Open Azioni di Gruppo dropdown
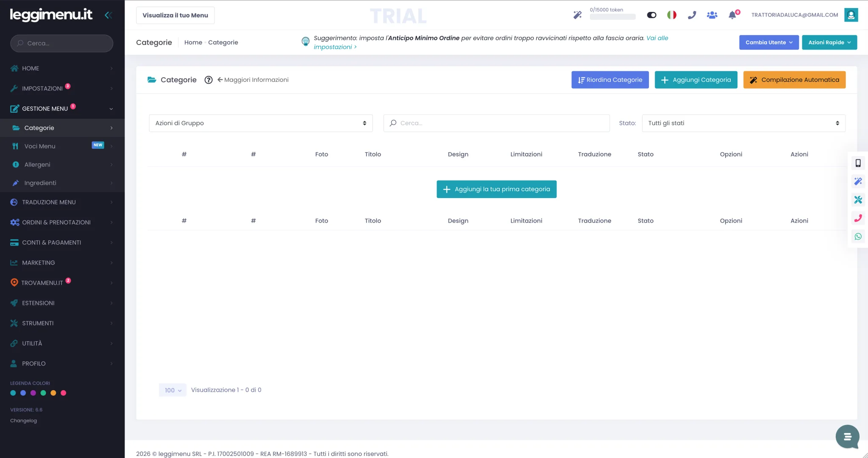This screenshot has width=868, height=458. tap(261, 123)
